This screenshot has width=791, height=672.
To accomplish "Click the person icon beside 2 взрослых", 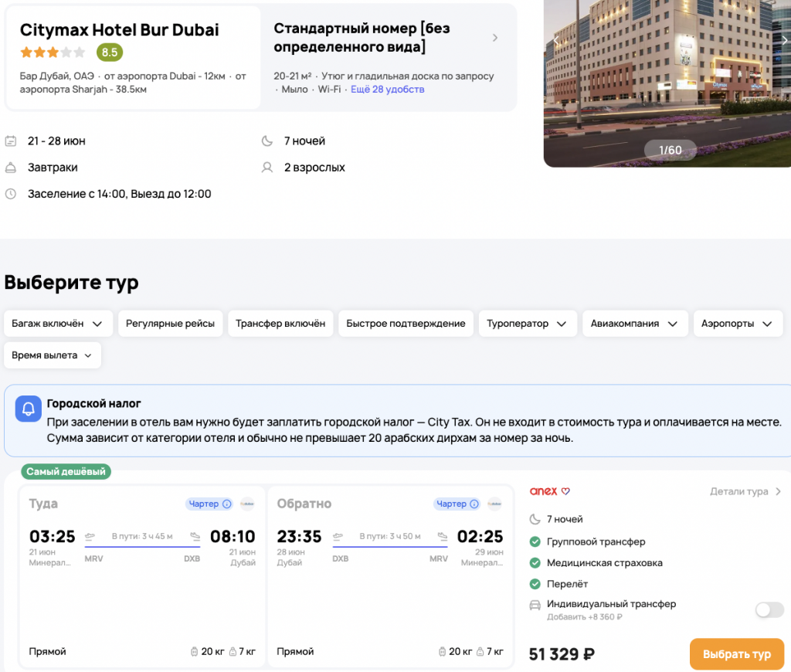I will [x=266, y=168].
